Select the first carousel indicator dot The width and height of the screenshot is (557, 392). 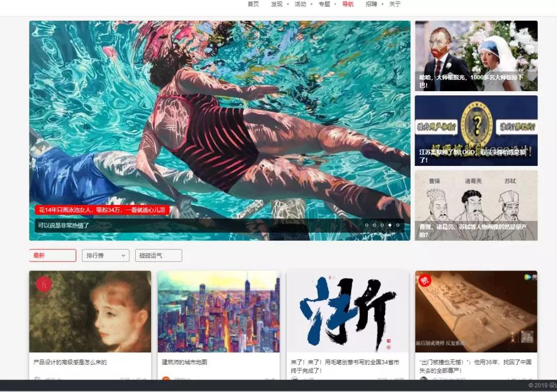367,225
